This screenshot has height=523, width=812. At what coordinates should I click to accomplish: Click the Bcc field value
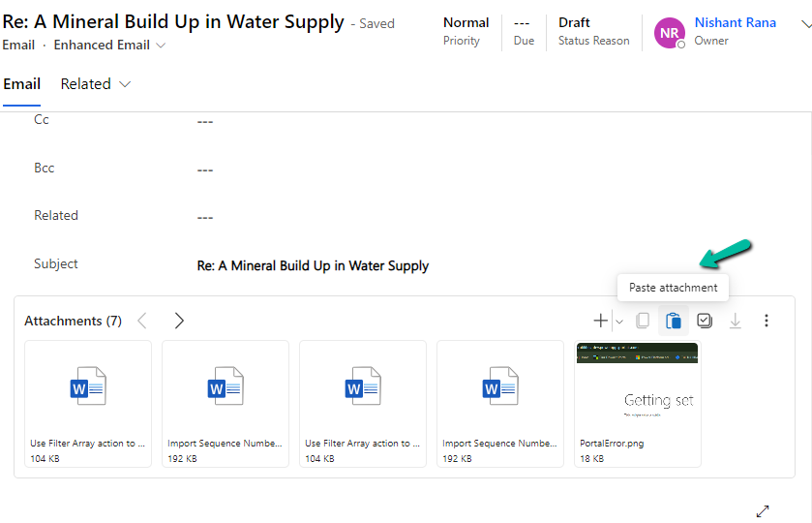tap(205, 169)
